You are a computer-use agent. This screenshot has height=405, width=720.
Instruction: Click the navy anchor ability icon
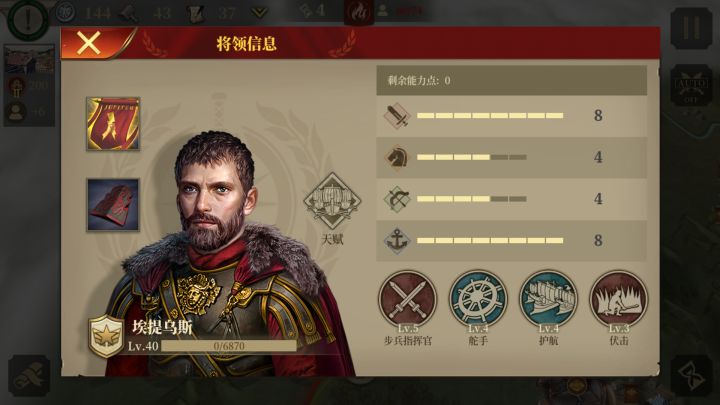pyautogui.click(x=397, y=241)
